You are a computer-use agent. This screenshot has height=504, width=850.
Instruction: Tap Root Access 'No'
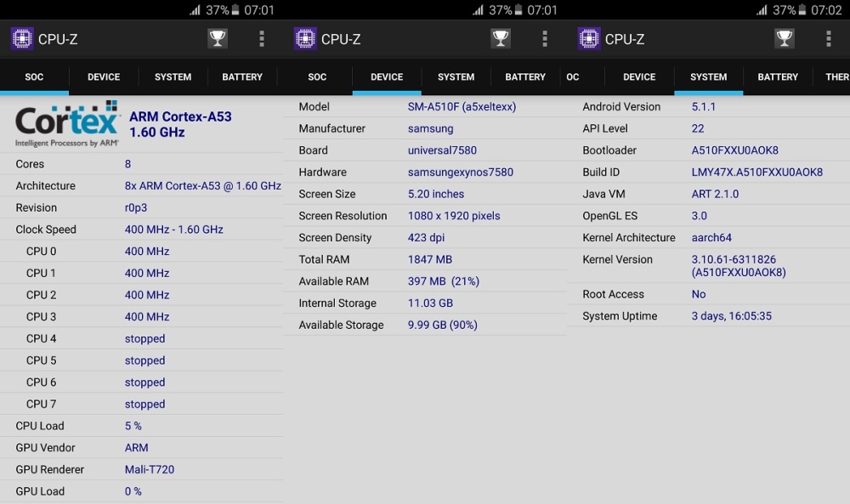click(x=698, y=294)
